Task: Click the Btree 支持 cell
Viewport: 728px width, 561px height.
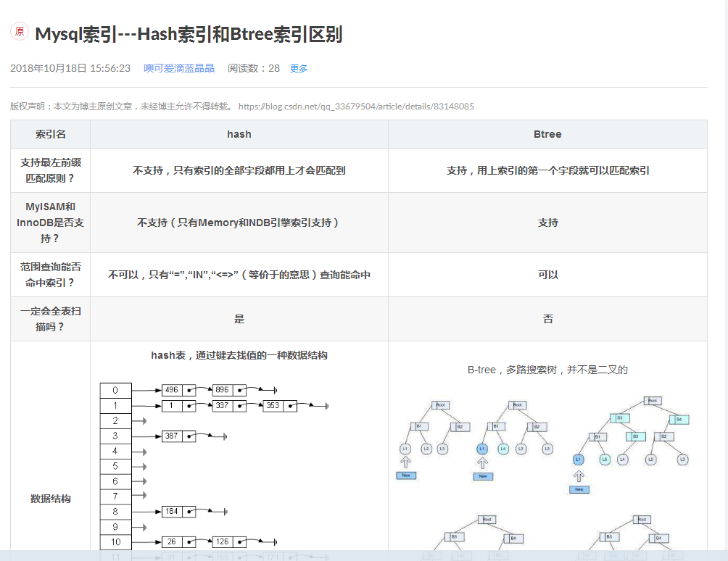Action: point(548,223)
